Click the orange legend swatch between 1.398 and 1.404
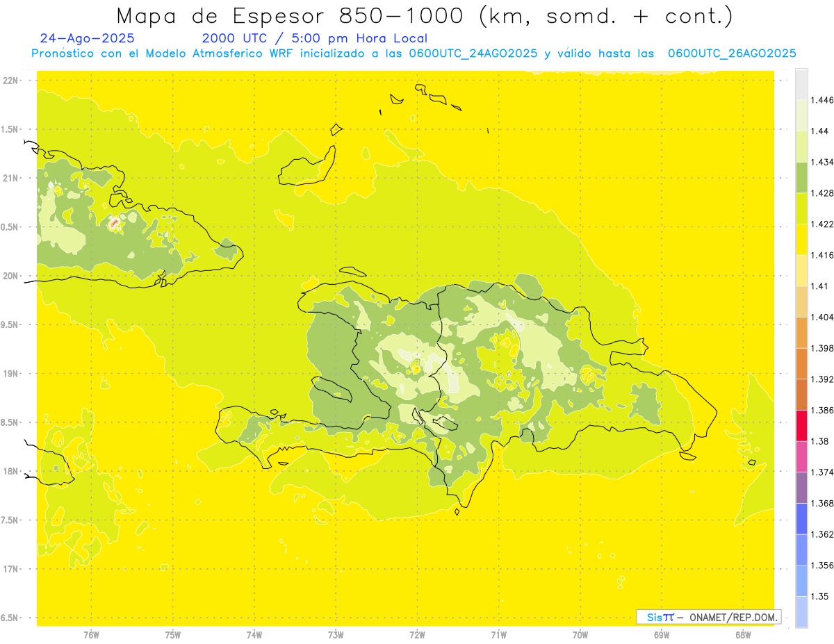Image resolution: width=834 pixels, height=644 pixels. pos(801,333)
